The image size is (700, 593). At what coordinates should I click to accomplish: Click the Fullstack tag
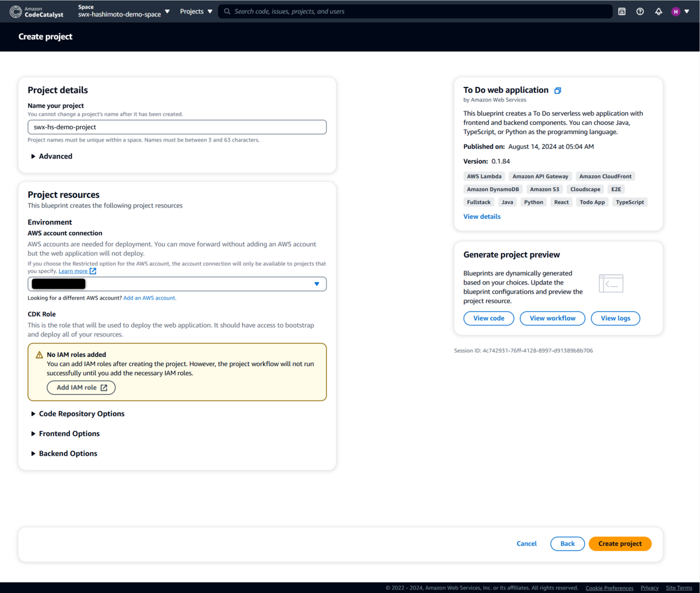point(479,202)
